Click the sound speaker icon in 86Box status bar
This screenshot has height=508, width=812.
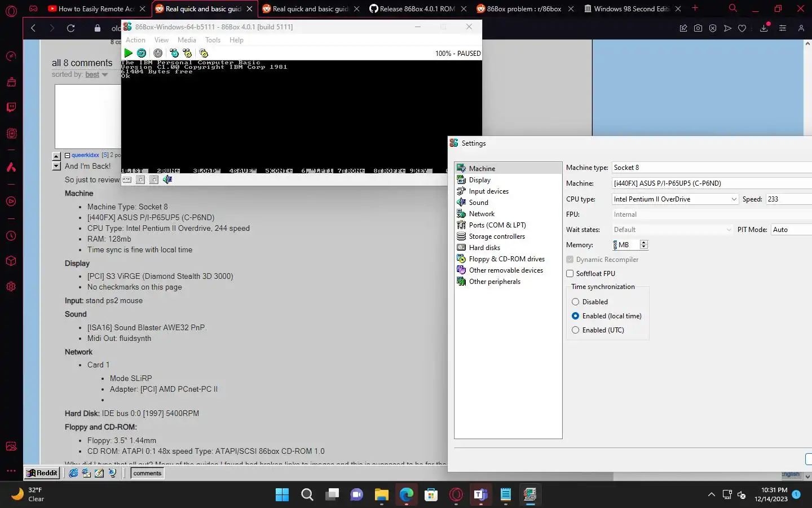click(x=167, y=179)
